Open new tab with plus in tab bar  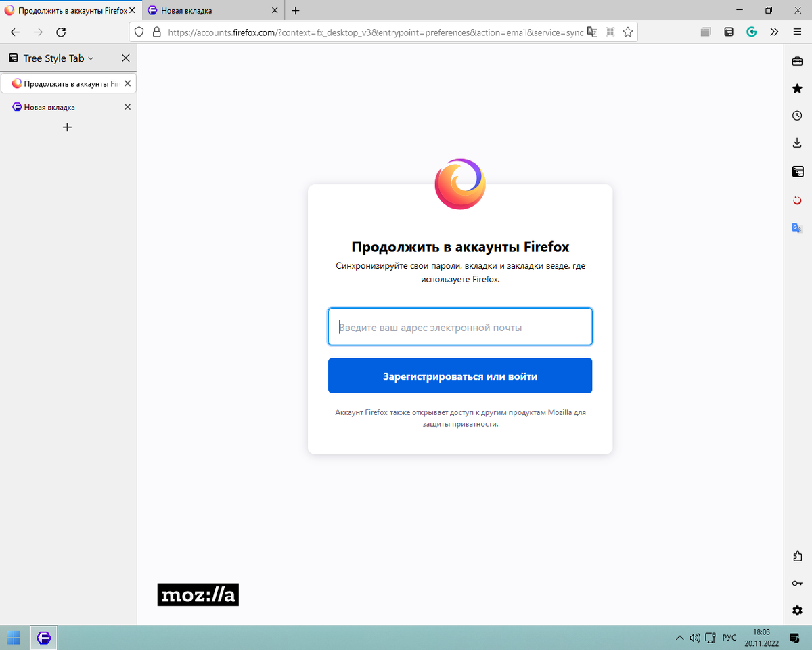click(x=296, y=11)
